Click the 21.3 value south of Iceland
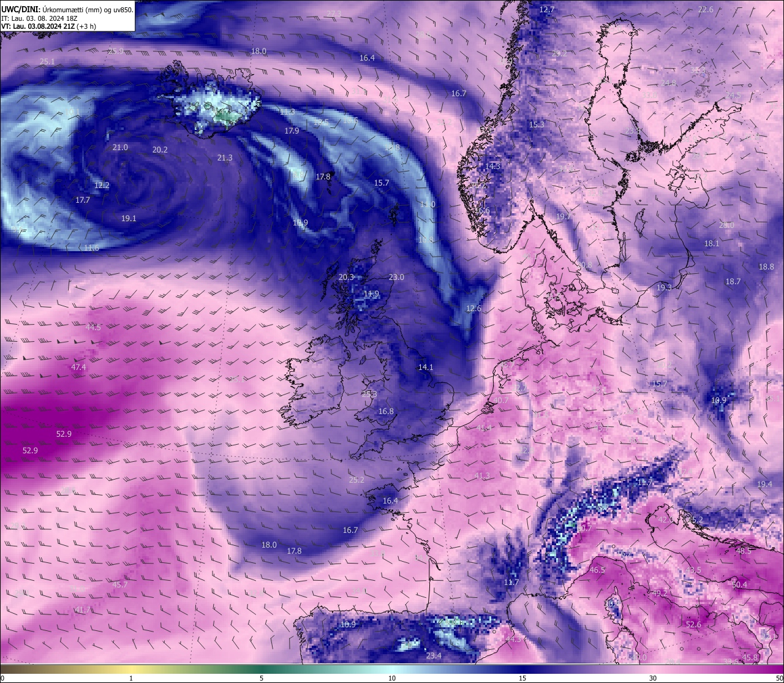The height and width of the screenshot is (683, 784). 225,158
